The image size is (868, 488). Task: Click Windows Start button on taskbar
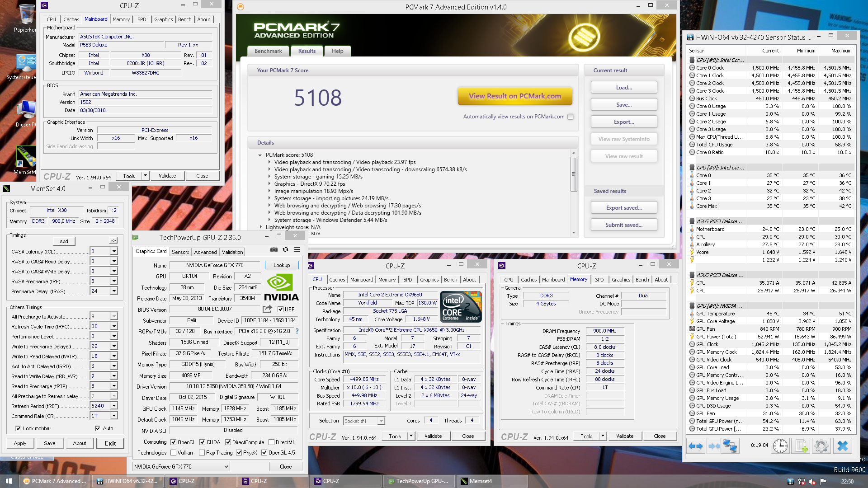[x=9, y=481]
